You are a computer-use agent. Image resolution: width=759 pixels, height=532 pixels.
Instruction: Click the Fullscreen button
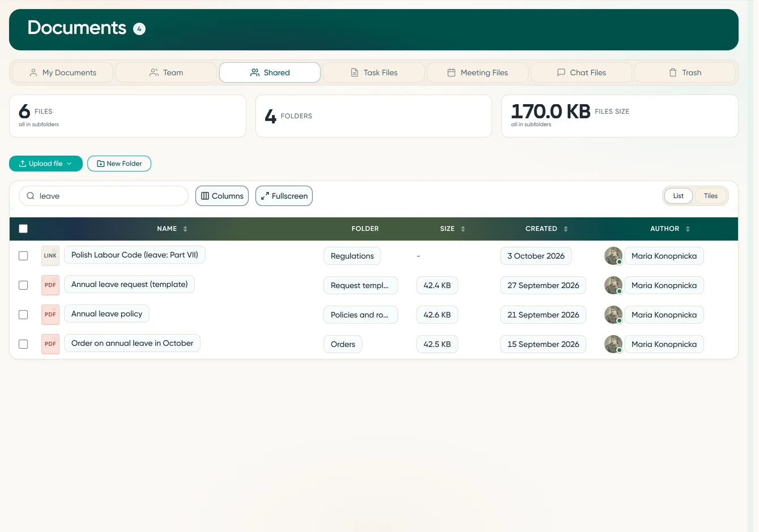point(284,196)
